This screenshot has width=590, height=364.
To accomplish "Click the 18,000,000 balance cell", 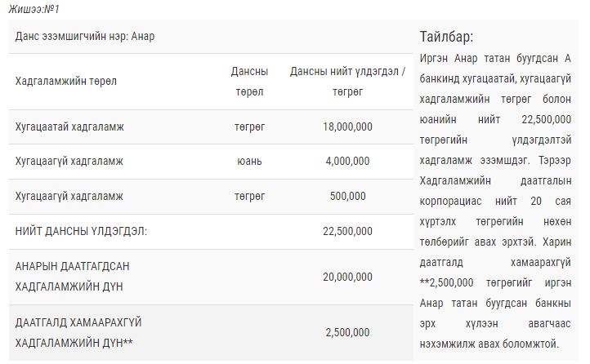I will [347, 127].
